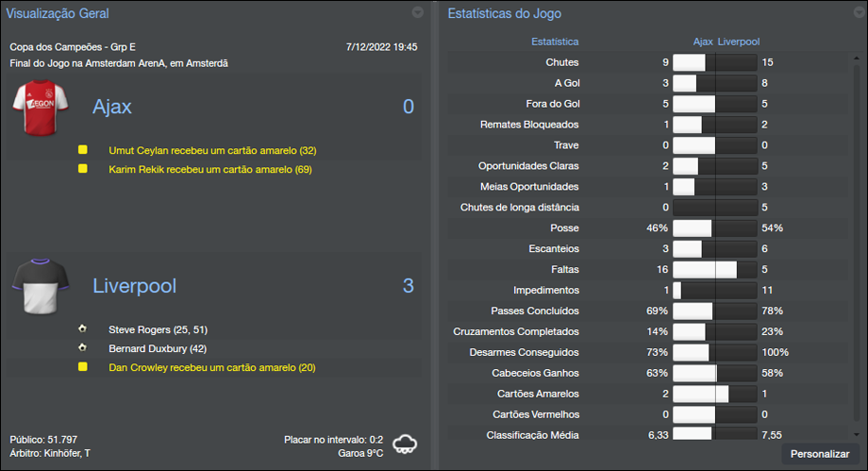
Task: Click yellow card icon beside Karim Rekik
Action: click(83, 169)
